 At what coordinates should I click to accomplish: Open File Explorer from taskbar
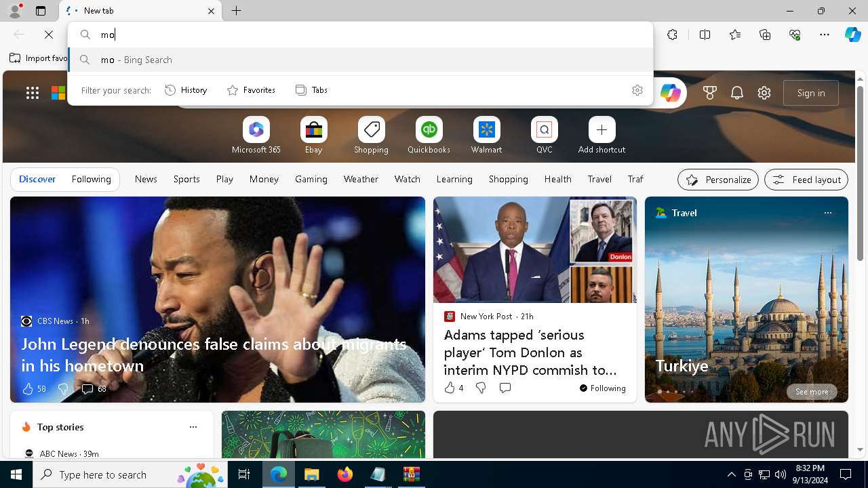click(x=312, y=474)
